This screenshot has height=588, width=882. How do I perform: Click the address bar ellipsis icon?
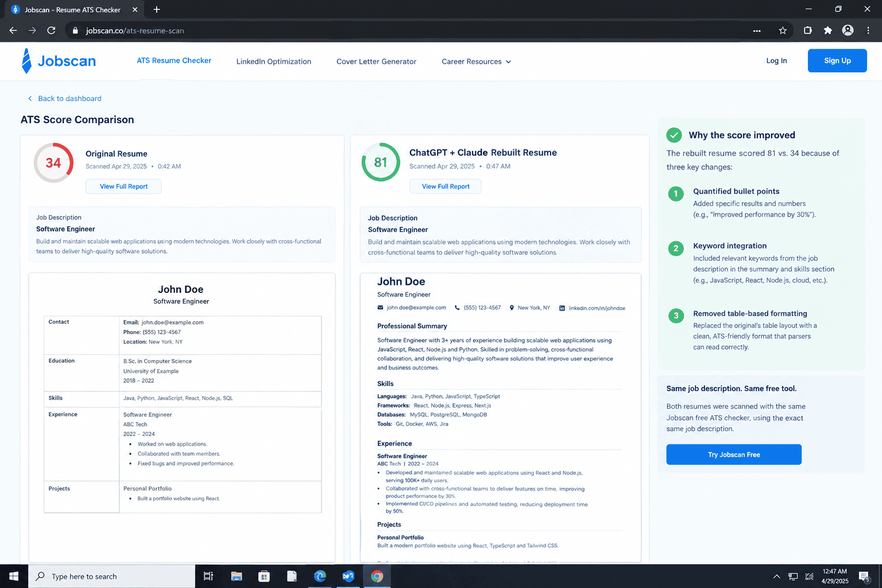click(757, 30)
